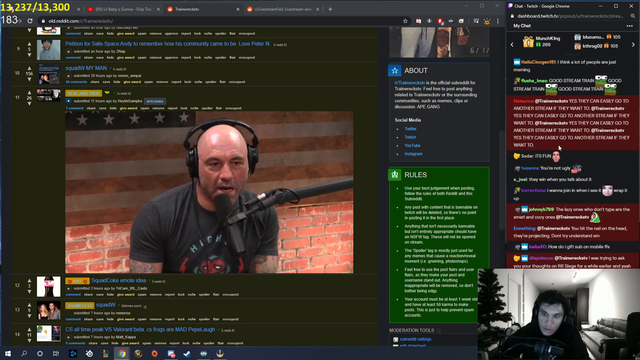
Task: Click username johnnyb799 in chat
Action: click(x=541, y=209)
